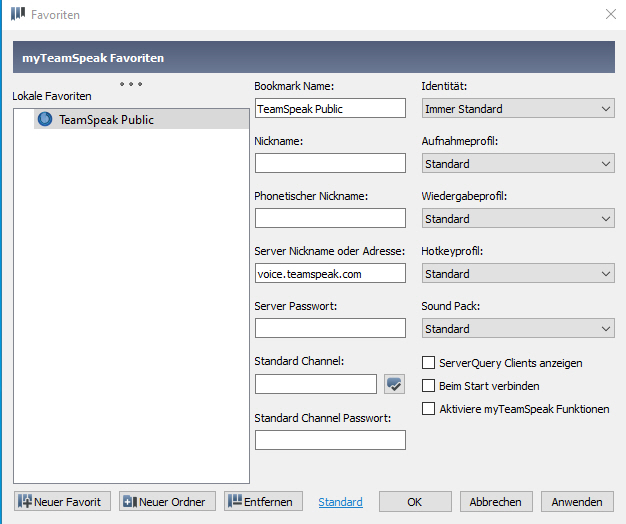Image resolution: width=626 pixels, height=524 pixels.
Task: Click the bookmark icon in the Favoriten title bar
Action: (18, 14)
